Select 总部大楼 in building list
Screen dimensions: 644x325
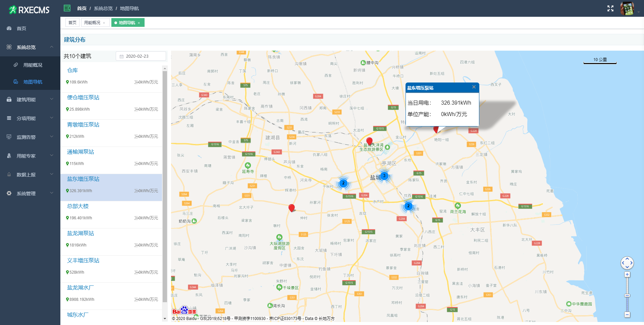click(x=78, y=206)
